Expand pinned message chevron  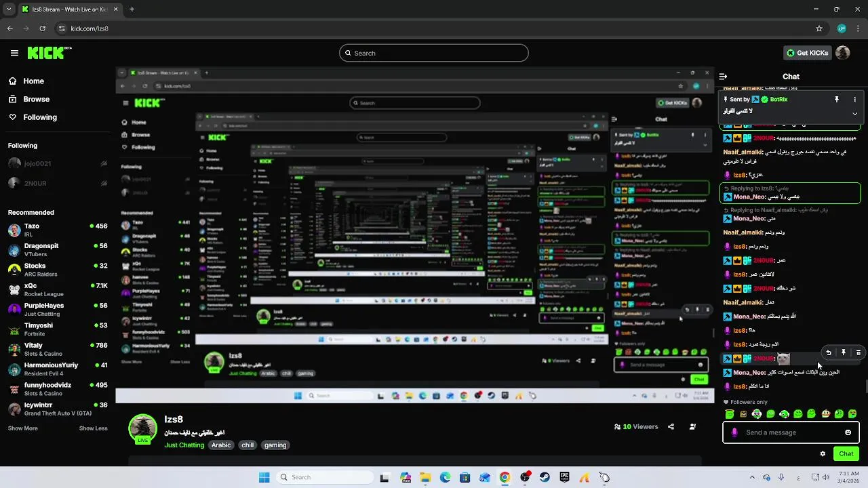tap(855, 114)
